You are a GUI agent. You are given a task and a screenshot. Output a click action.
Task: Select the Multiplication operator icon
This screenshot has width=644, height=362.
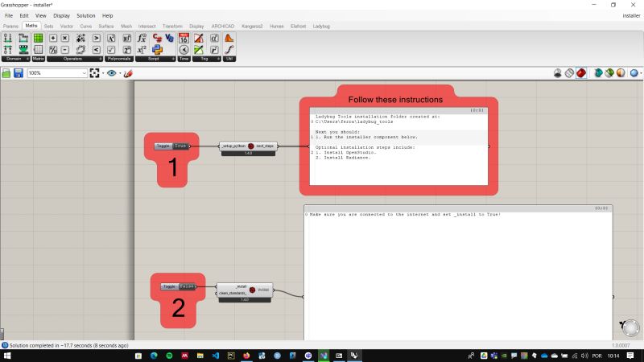(65, 38)
